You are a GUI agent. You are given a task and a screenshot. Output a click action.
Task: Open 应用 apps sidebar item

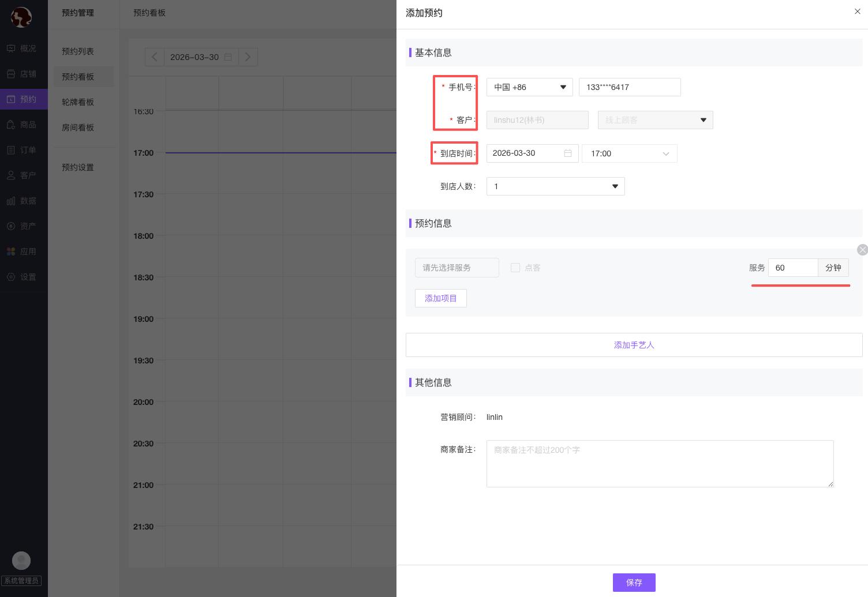pyautogui.click(x=21, y=251)
